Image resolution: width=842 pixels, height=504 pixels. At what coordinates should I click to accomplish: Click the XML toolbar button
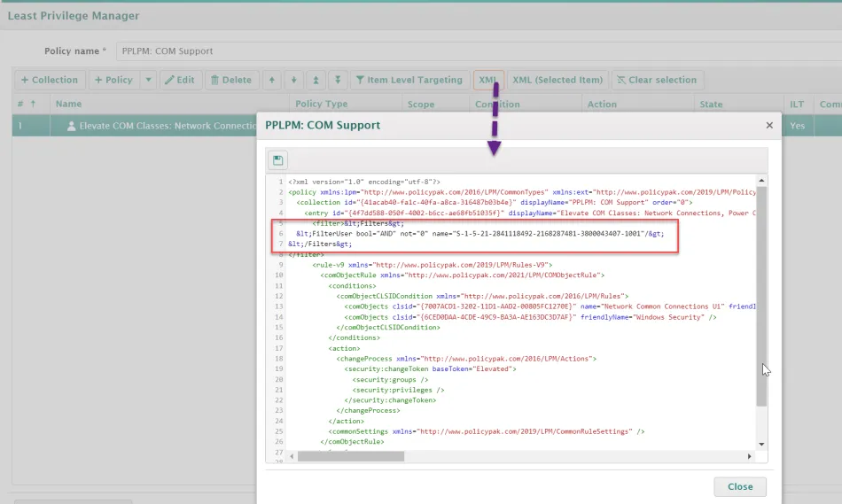click(488, 80)
